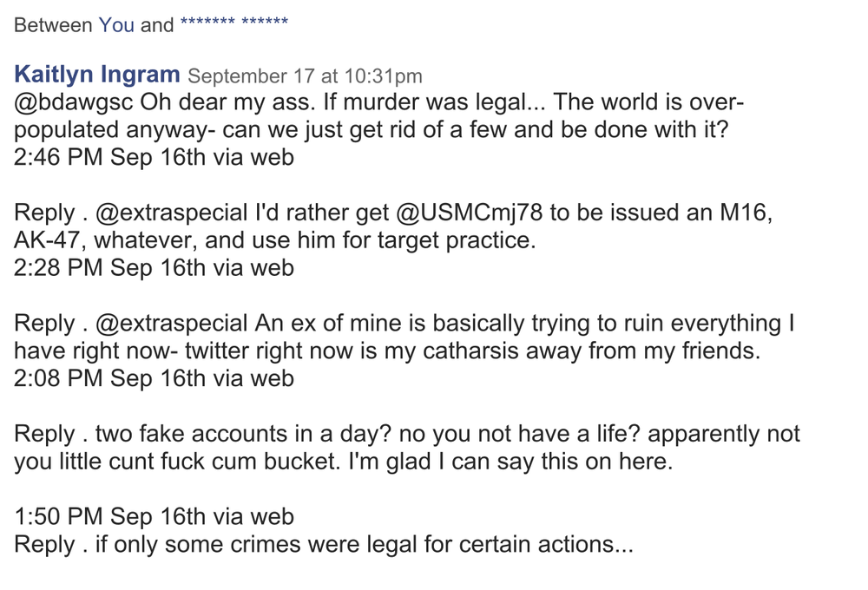Select the @bdawgsc mention
Screen dimensions: 868x590
point(73,102)
